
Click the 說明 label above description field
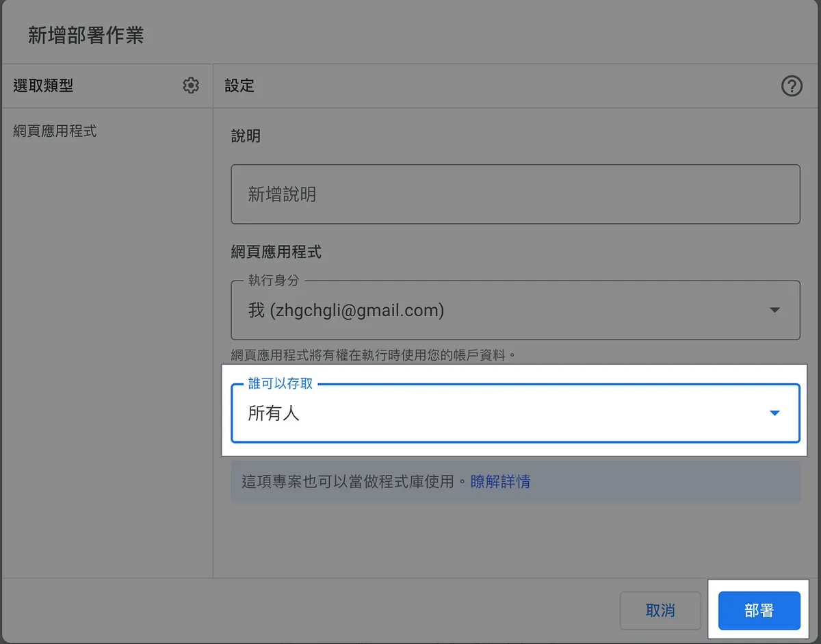[x=246, y=136]
